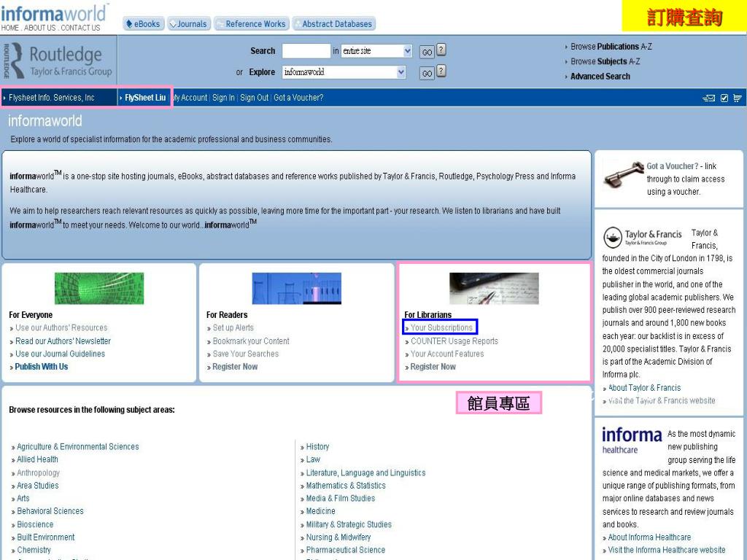The width and height of the screenshot is (747, 560).
Task: Open Browse Subjects A-Z
Action: pyautogui.click(x=605, y=61)
